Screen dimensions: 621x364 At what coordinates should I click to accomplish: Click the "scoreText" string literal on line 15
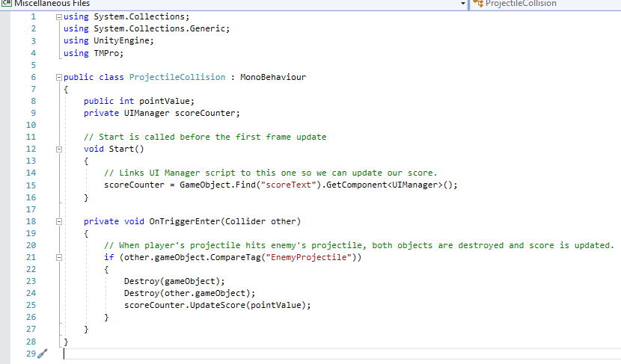[x=288, y=185]
